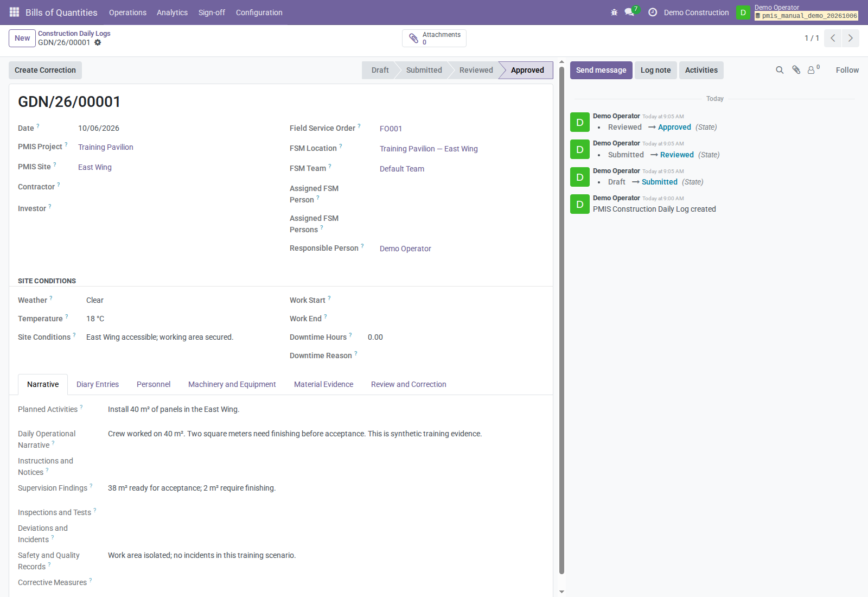Open the Operations menu
Image resolution: width=868 pixels, height=597 pixels.
(x=127, y=12)
